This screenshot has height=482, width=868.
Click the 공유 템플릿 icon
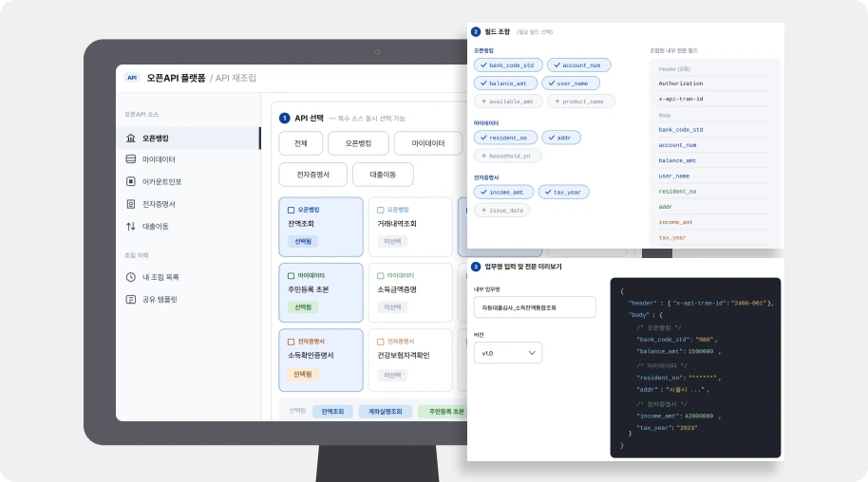[131, 300]
